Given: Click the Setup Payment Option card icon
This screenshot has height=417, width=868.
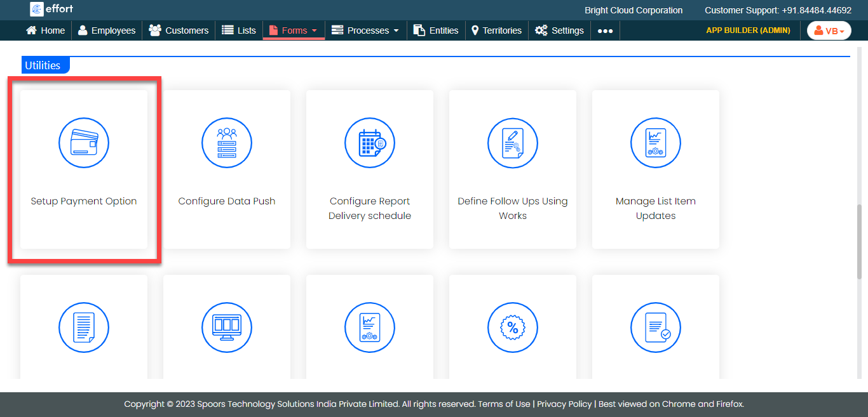Looking at the screenshot, I should [x=84, y=143].
